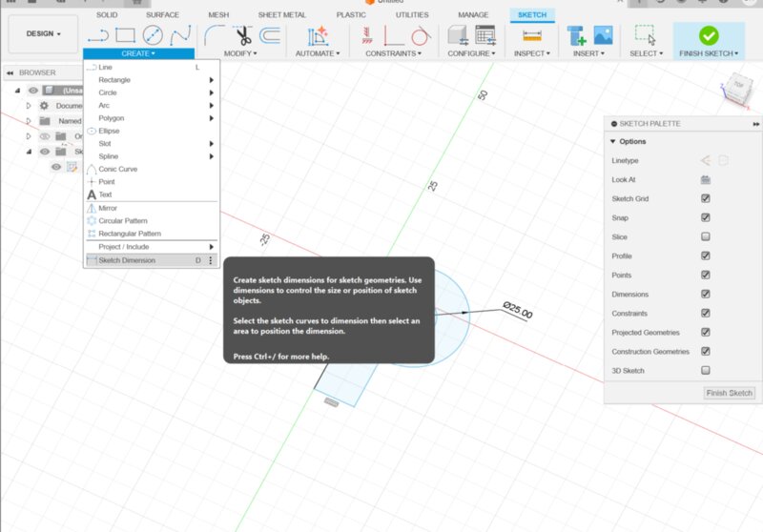Click the Configure model icon
Image resolution: width=763 pixels, height=532 pixels.
[x=458, y=35]
